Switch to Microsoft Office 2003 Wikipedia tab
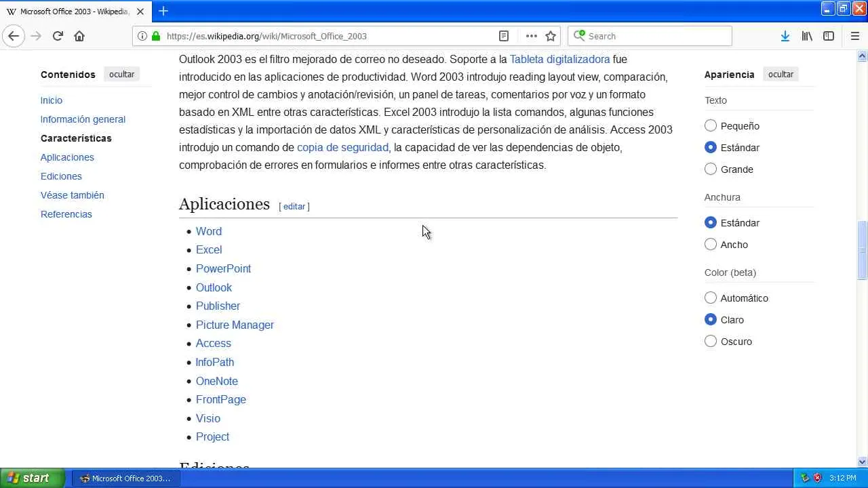868x488 pixels. [75, 12]
